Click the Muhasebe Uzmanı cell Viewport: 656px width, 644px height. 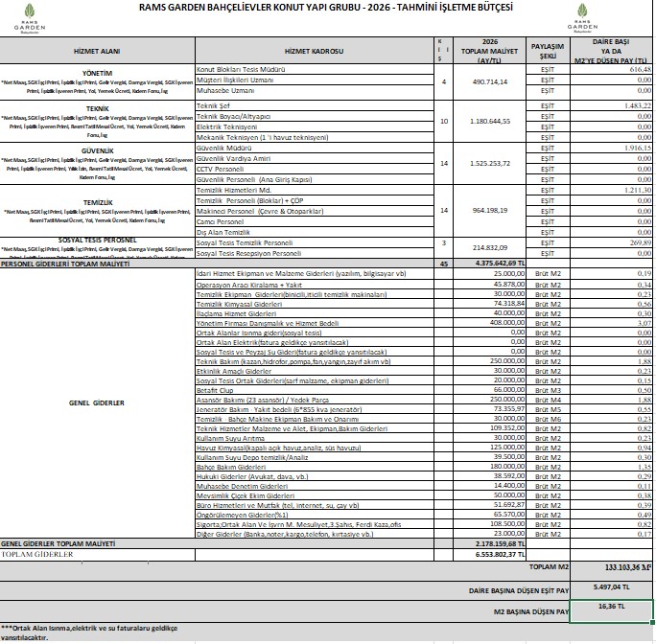tap(315, 91)
